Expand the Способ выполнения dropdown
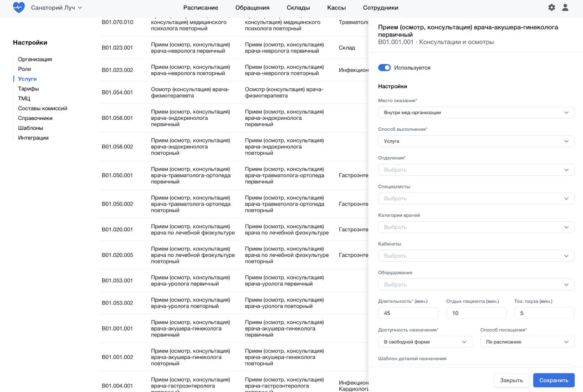Viewport: 583px width, 392px height. (476, 141)
